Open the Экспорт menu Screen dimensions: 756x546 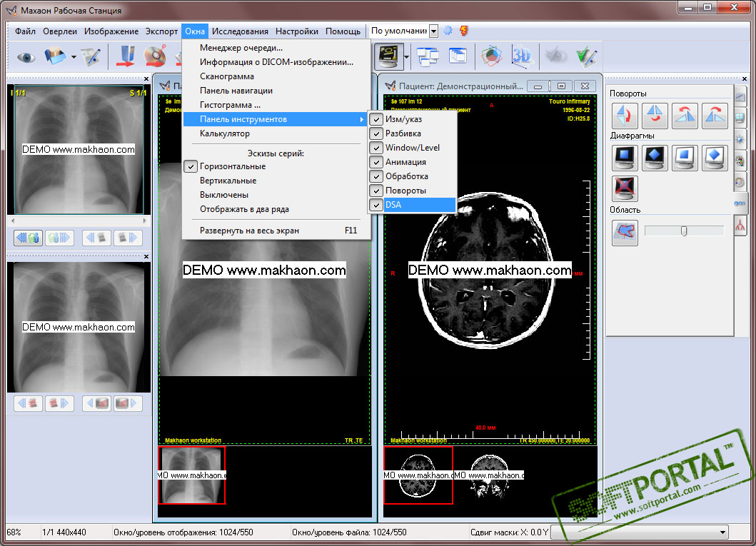[161, 31]
